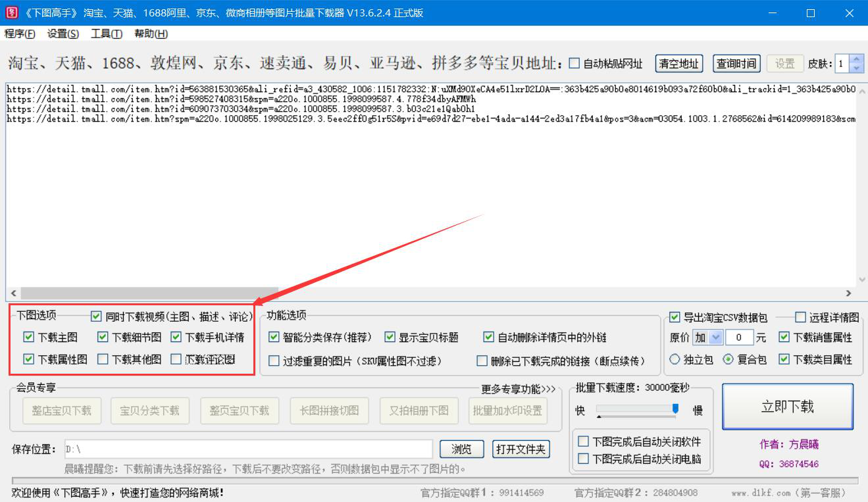Enable 删除已下载完成的链接 checkbox
Viewport: 868px width, 502px height.
[482, 361]
